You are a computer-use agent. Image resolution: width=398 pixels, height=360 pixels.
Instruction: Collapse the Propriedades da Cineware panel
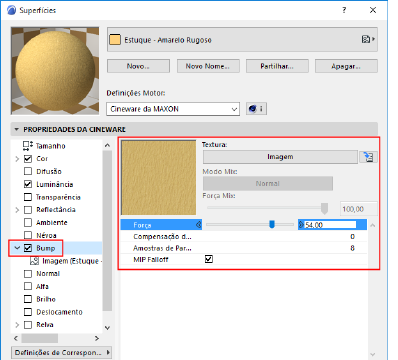tap(17, 129)
